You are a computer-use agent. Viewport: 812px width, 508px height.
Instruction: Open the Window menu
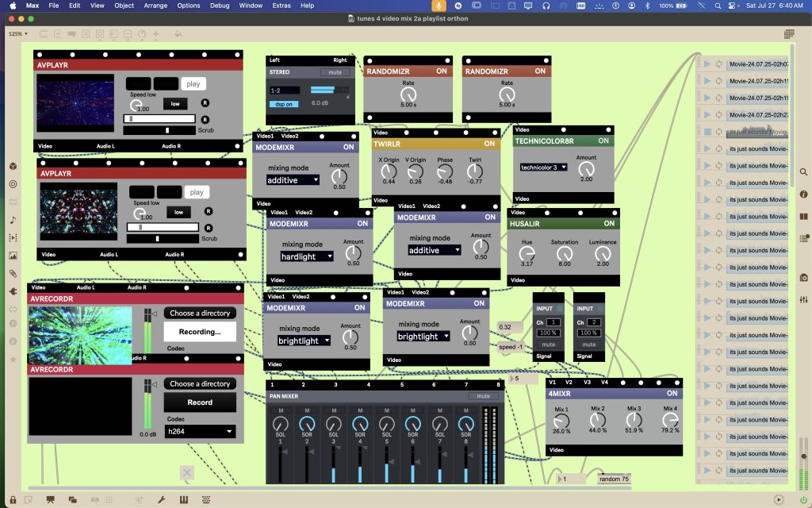click(x=251, y=6)
